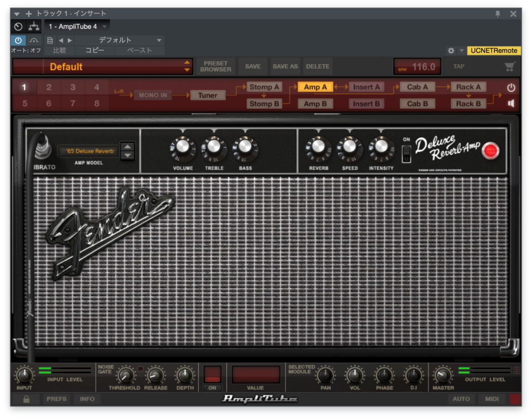Flip the amp ON power switch
Screen dimensions: 532x419
point(407,153)
